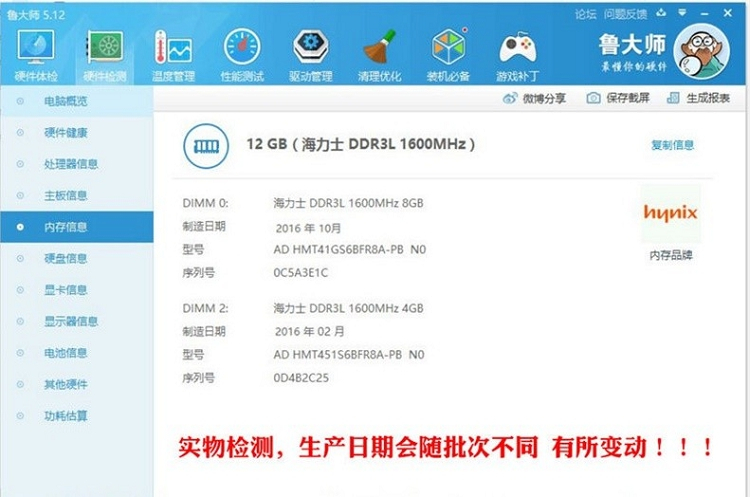Click serial number 0D4B2C25
This screenshot has height=497, width=750.
(301, 378)
